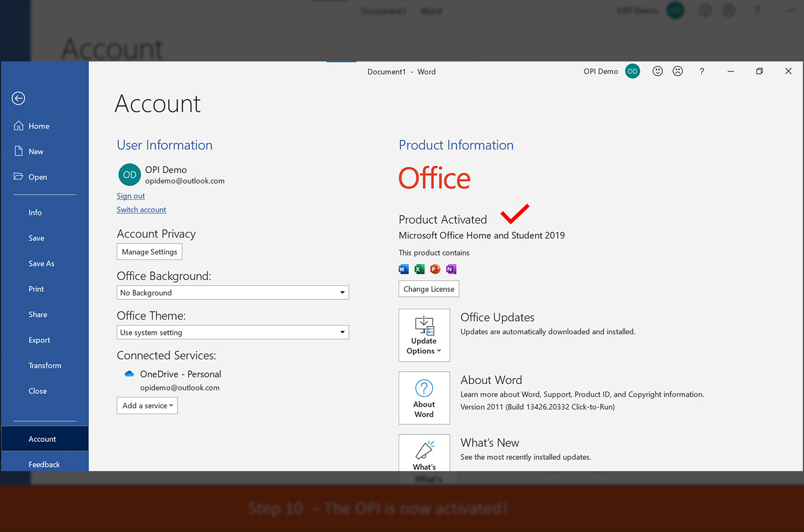Click the What's New button
This screenshot has width=804, height=532.
[x=424, y=453]
